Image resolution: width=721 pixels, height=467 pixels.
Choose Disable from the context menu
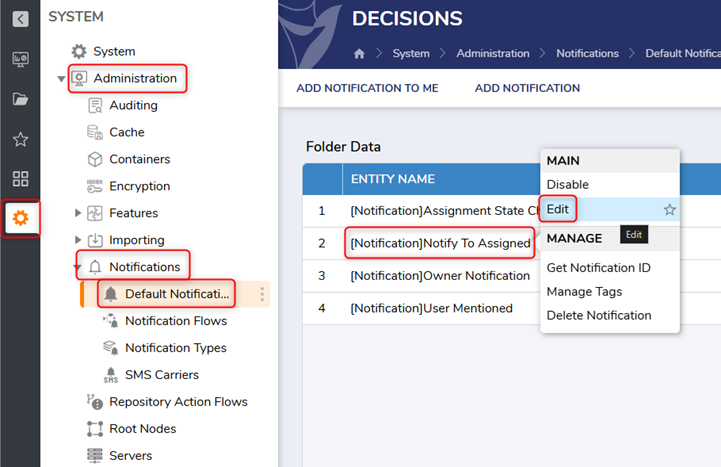[567, 184]
